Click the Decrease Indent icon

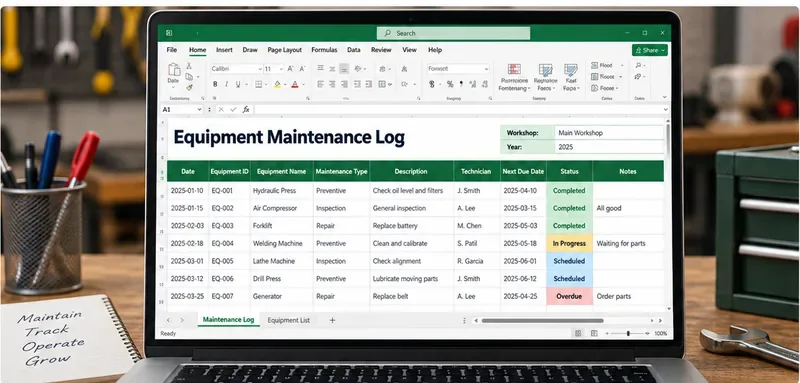click(x=357, y=84)
